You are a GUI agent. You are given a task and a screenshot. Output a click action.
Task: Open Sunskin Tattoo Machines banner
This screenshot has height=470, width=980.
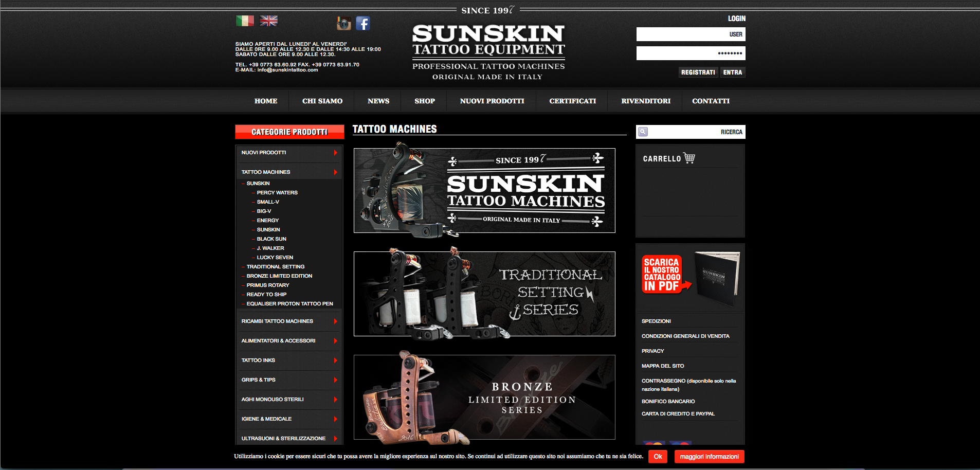(x=484, y=190)
